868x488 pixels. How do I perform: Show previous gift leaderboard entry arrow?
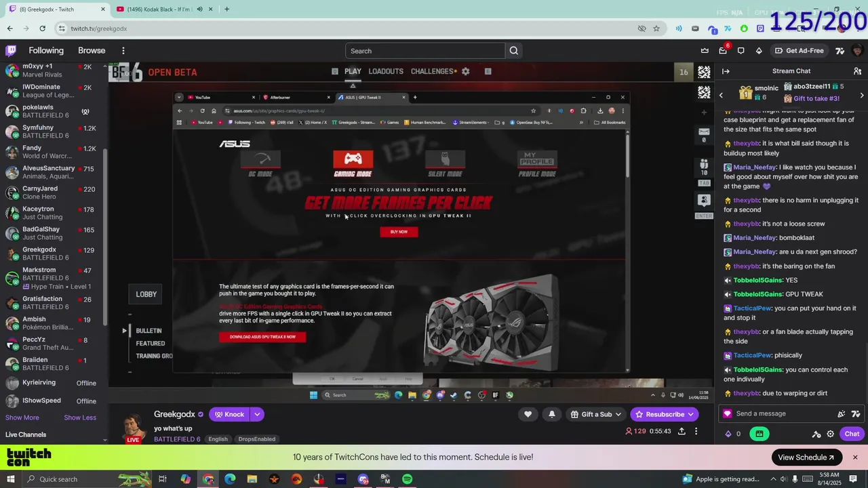721,96
